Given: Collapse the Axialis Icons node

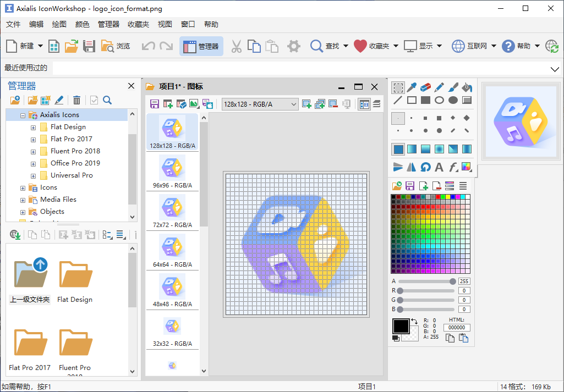Looking at the screenshot, I should click(23, 115).
